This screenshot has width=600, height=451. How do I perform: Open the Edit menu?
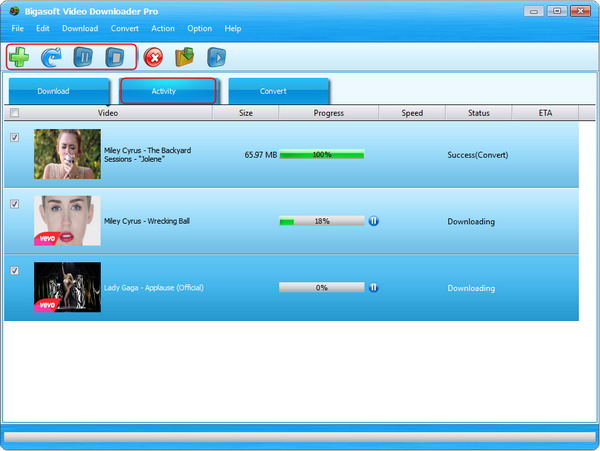pos(43,28)
